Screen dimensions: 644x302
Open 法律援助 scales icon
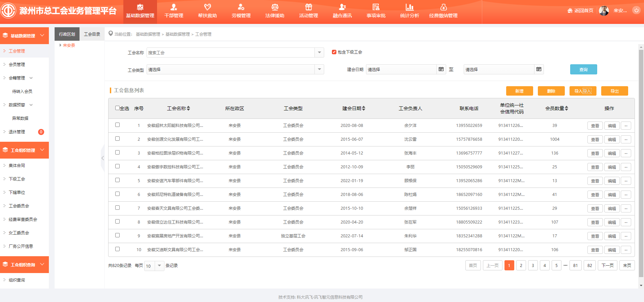[275, 7]
